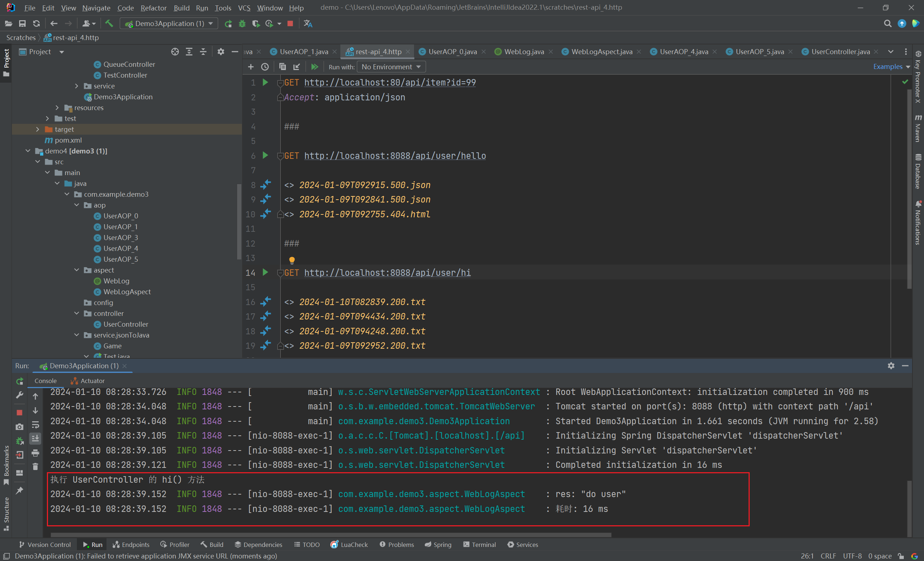Select pom.xml in the Project tree
Image resolution: width=924 pixels, height=561 pixels.
tap(68, 140)
